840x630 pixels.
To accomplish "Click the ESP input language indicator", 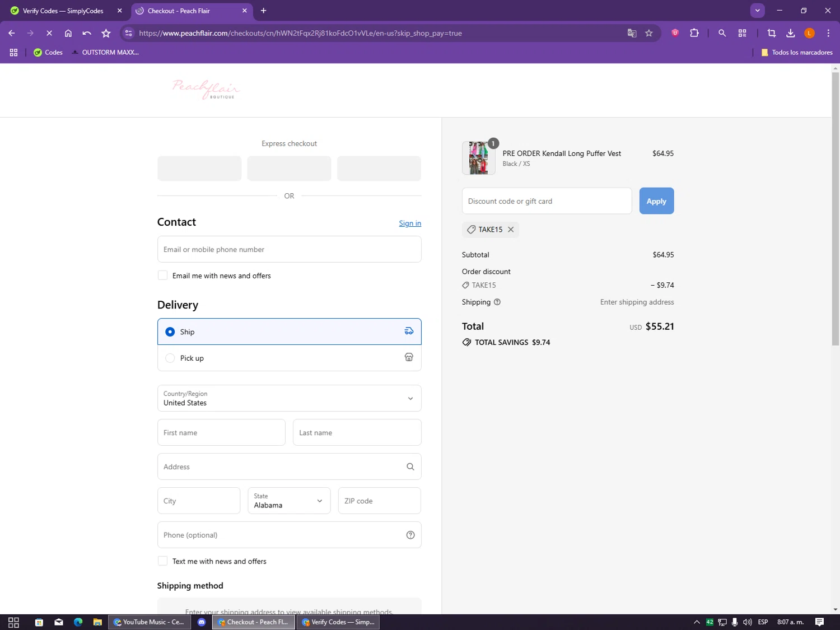I will (763, 622).
